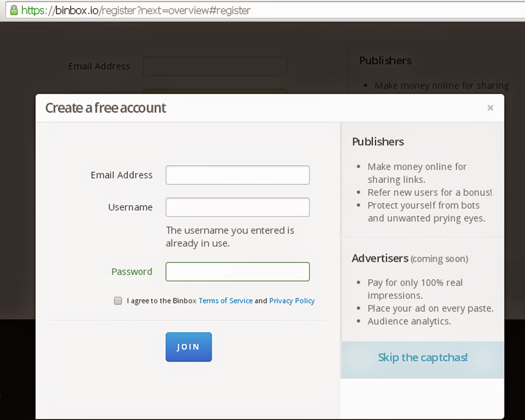Viewport: 525px width, 420px height.
Task: Click 'Refer new users for a bonus!' text
Action: tap(430, 192)
